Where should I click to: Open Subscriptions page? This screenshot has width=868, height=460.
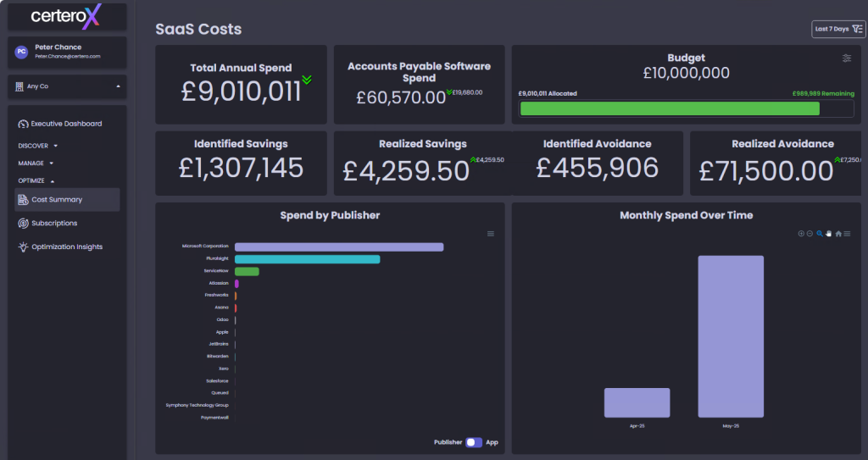click(x=54, y=223)
